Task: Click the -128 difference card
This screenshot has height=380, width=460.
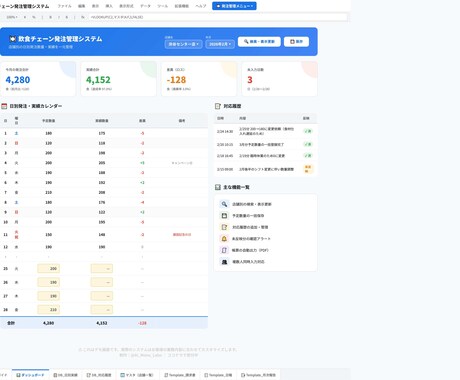Action: [199, 79]
